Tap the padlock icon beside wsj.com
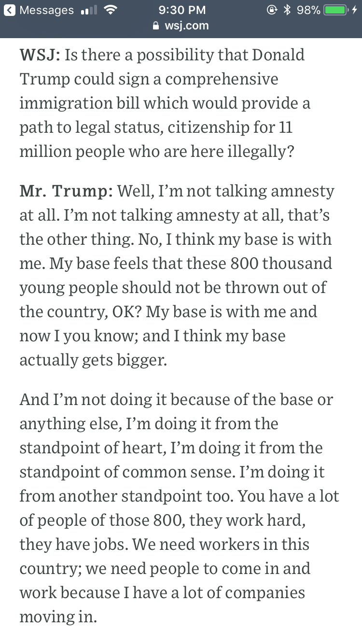The image size is (362, 644). coord(155,26)
